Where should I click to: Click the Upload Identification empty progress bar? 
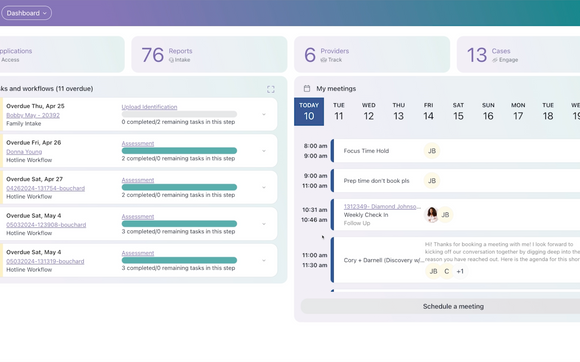point(179,114)
